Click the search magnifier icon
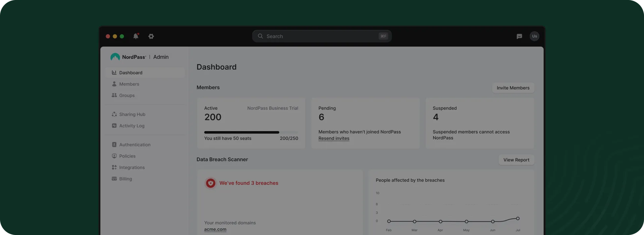Viewport: 644px width, 235px height. (260, 36)
